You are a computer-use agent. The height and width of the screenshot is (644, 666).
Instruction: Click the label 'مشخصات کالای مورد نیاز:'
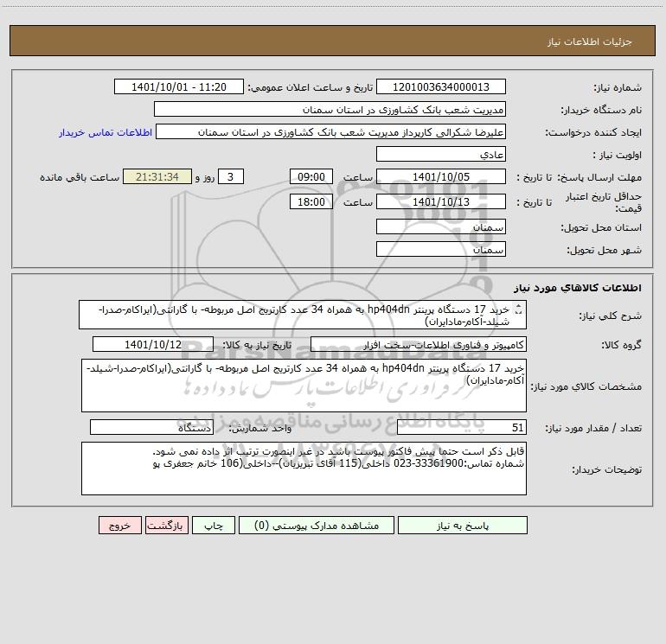(586, 386)
